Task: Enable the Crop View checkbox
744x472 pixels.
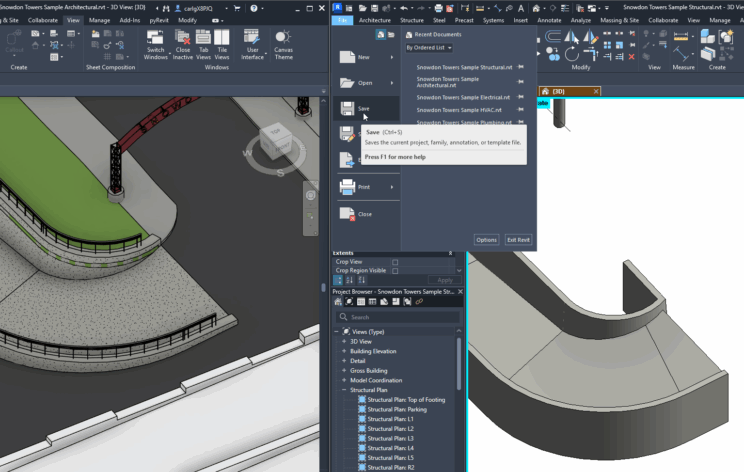Action: coord(395,262)
